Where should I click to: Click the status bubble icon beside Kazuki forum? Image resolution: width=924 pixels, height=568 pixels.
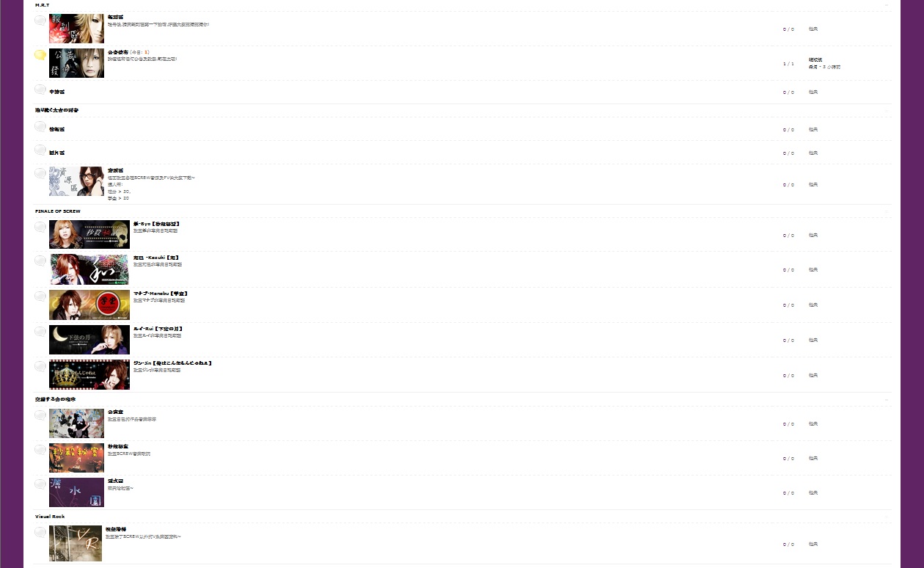tap(40, 261)
